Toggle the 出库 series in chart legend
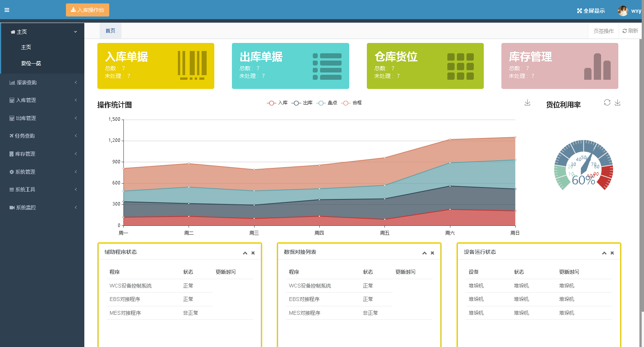The image size is (644, 347). [302, 103]
